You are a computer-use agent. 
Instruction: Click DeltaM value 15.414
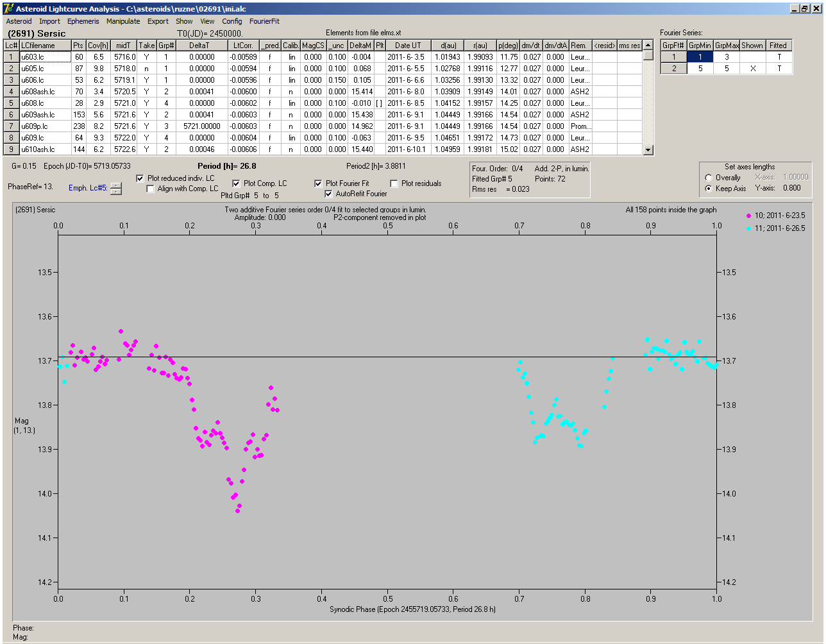tap(361, 92)
